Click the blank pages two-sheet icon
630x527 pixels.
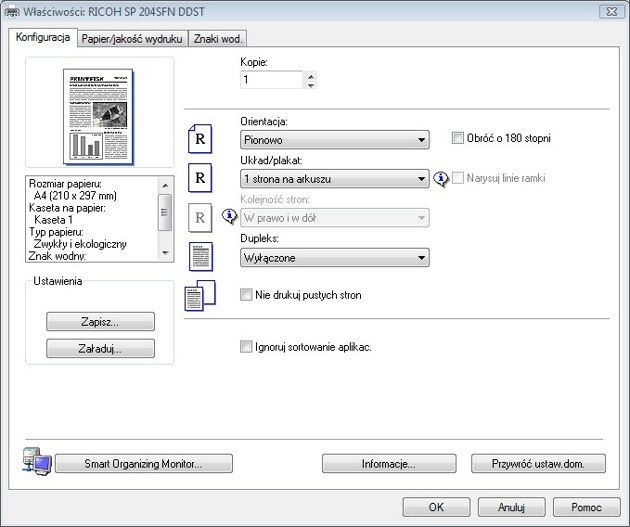point(200,296)
